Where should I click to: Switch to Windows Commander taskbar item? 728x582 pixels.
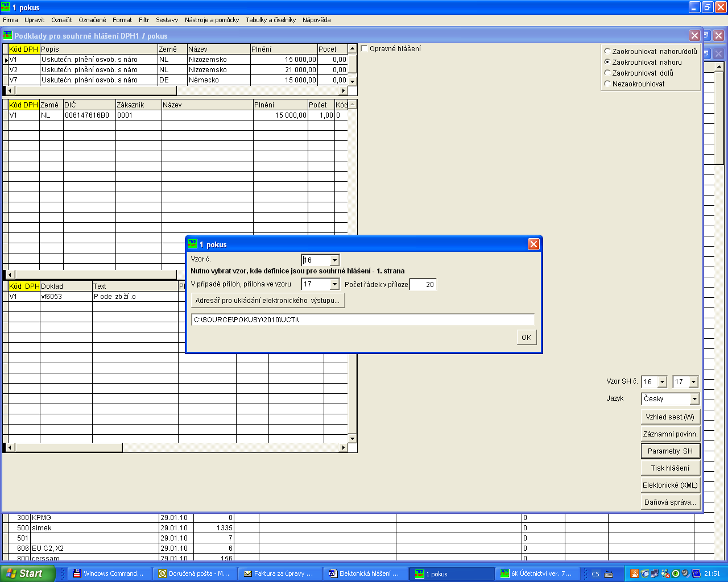110,573
